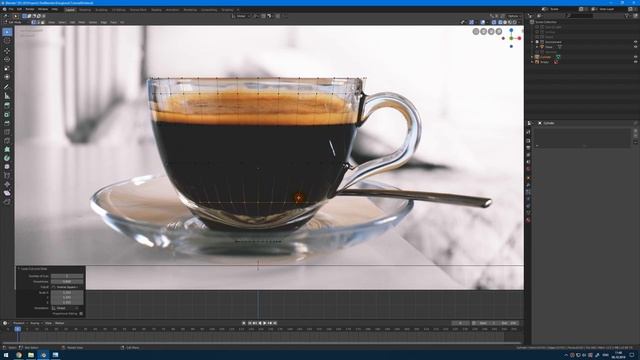Click the current frame marker in timeline
640x360 pixels.
[18, 329]
